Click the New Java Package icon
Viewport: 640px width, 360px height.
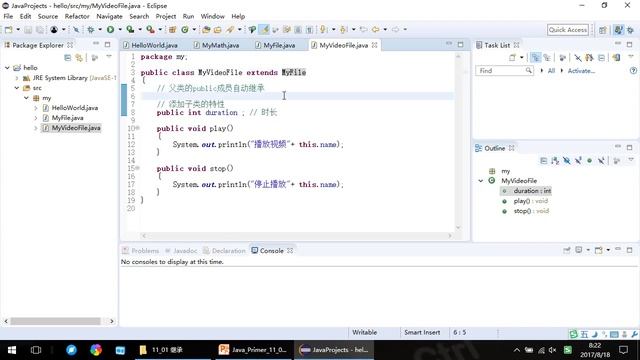(172, 29)
